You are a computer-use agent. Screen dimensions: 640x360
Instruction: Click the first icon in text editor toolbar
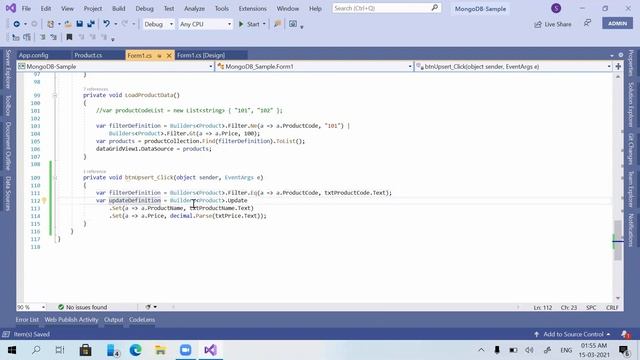pos(16,37)
